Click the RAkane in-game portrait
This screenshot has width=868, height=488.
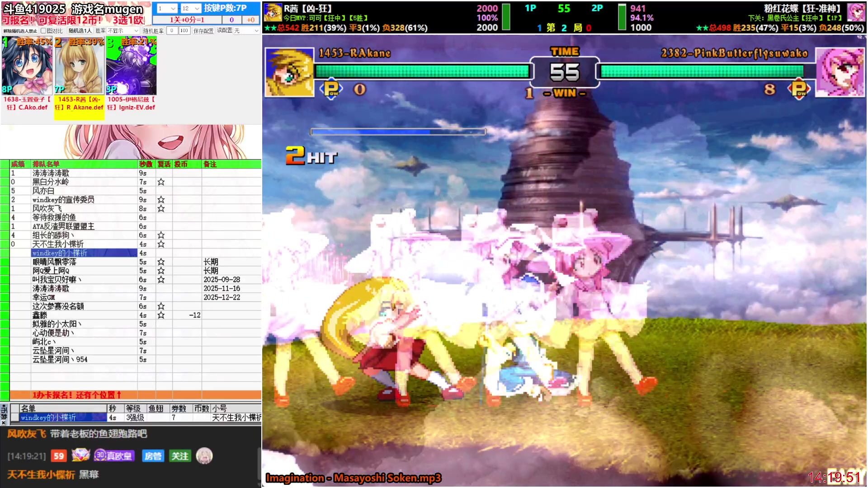coord(289,72)
